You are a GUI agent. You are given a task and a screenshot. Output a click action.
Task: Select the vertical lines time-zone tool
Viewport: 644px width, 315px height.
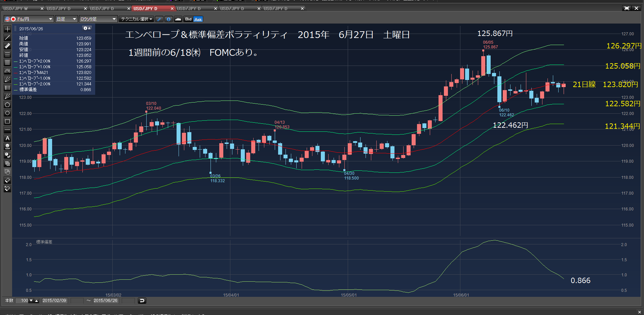coord(7,88)
